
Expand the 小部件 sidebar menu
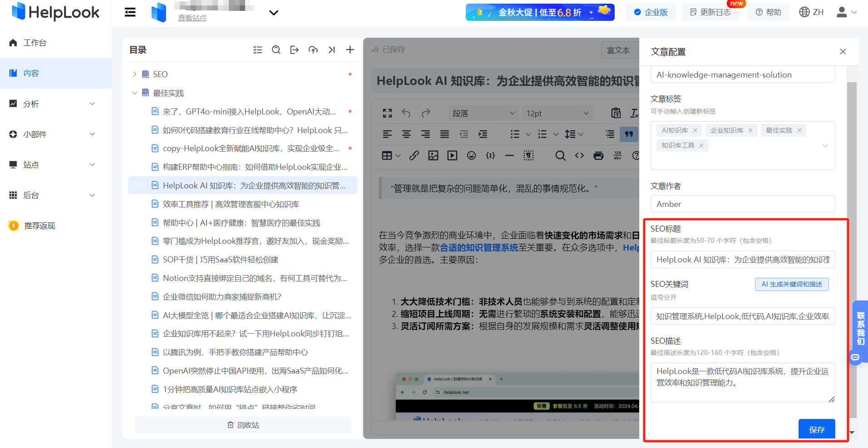pos(93,134)
